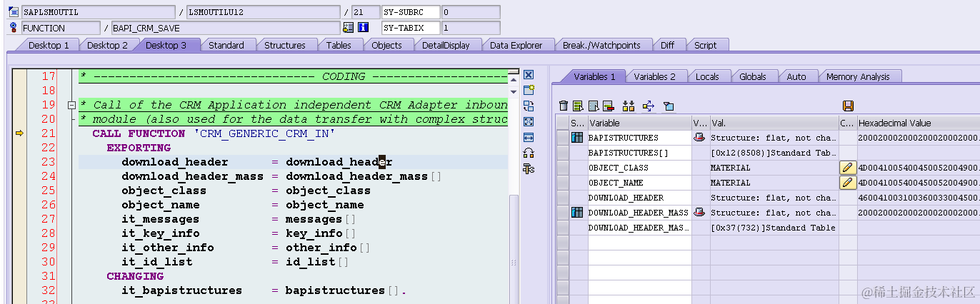Click the blue information icon

tap(363, 28)
